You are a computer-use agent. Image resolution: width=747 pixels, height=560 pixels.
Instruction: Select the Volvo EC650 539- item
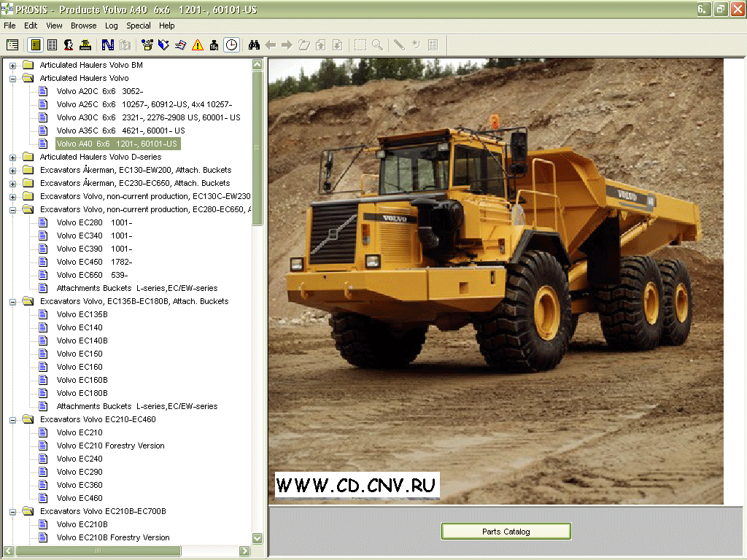(92, 275)
